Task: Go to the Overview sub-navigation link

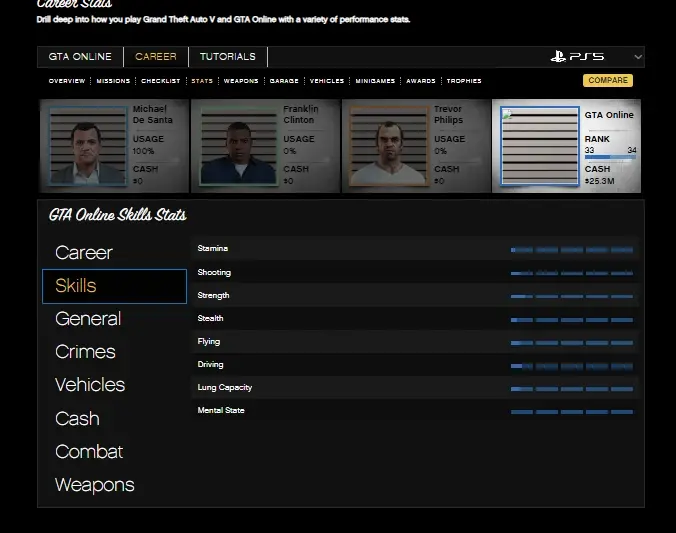Action: pos(66,81)
